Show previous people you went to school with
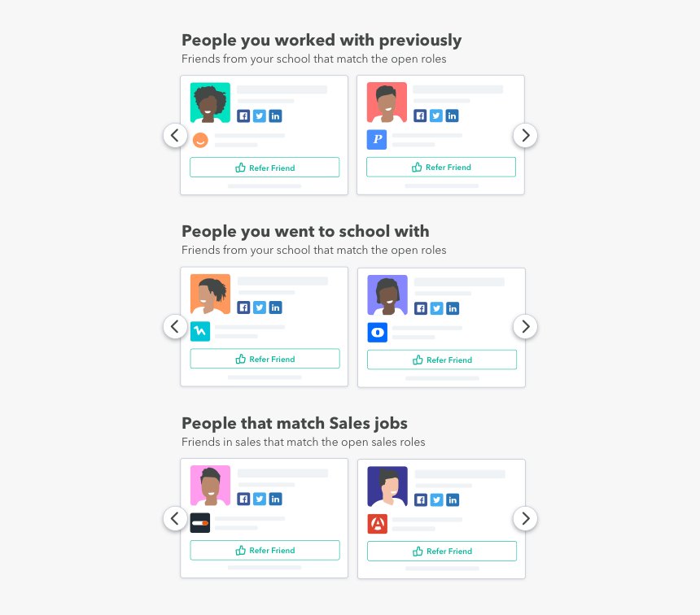This screenshot has width=700, height=615. (x=175, y=327)
